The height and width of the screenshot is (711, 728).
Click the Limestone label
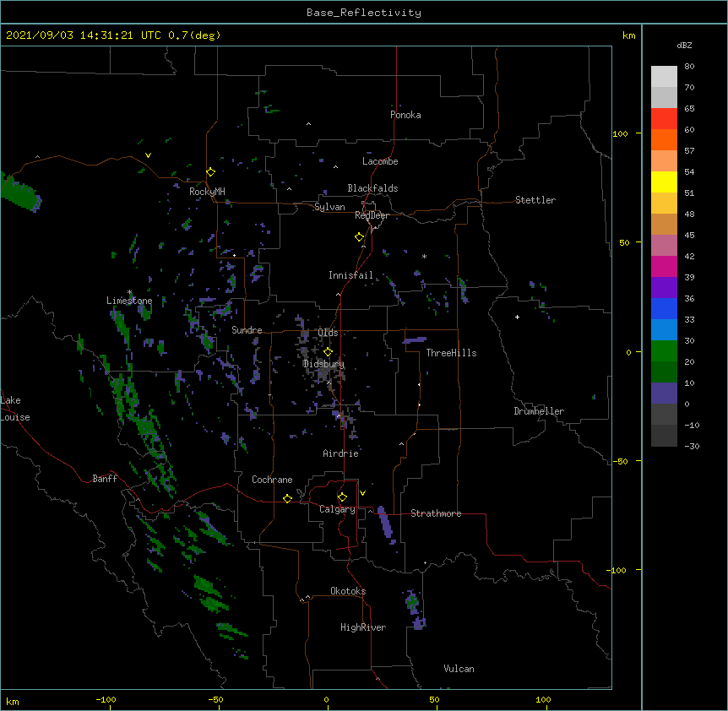129,301
